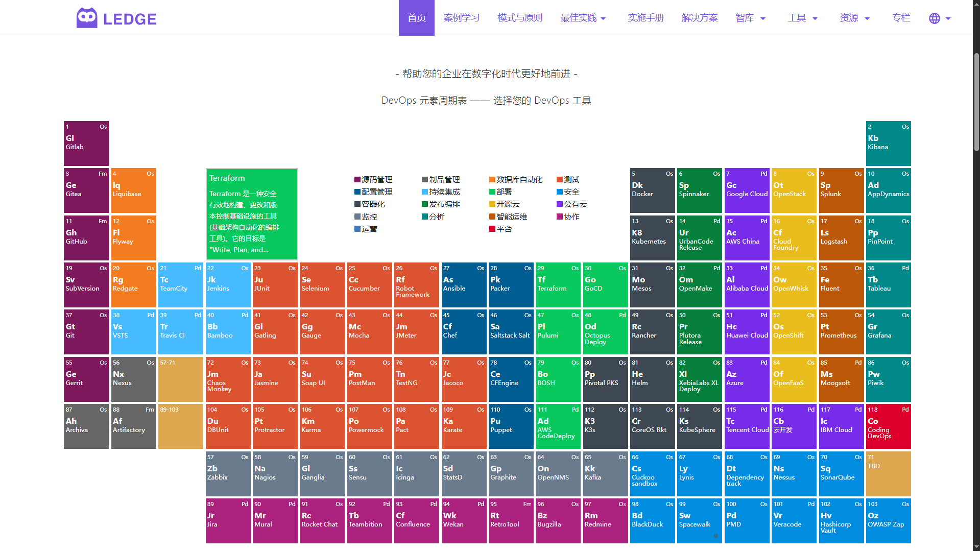Select the OpenShift element tile
This screenshot has width=980, height=551.
[x=794, y=332]
